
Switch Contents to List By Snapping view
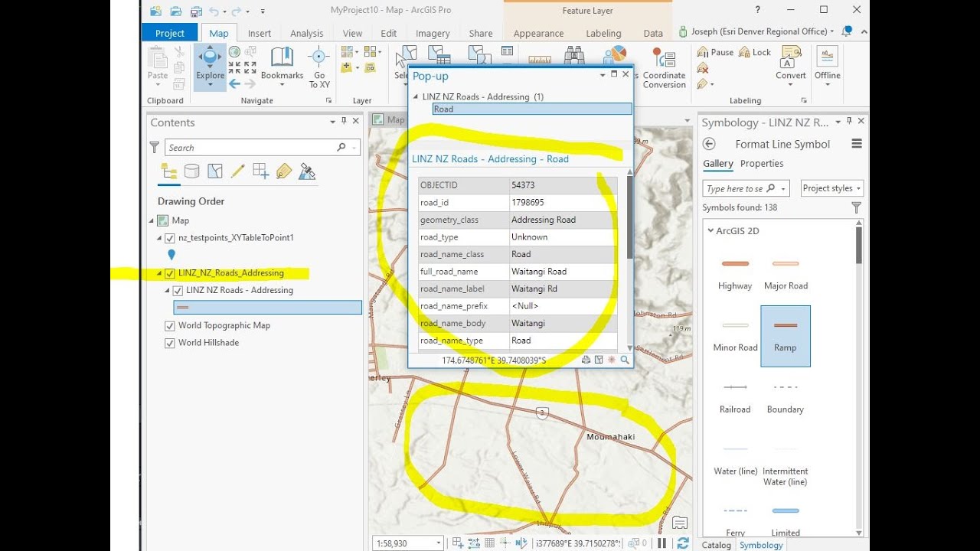[260, 171]
